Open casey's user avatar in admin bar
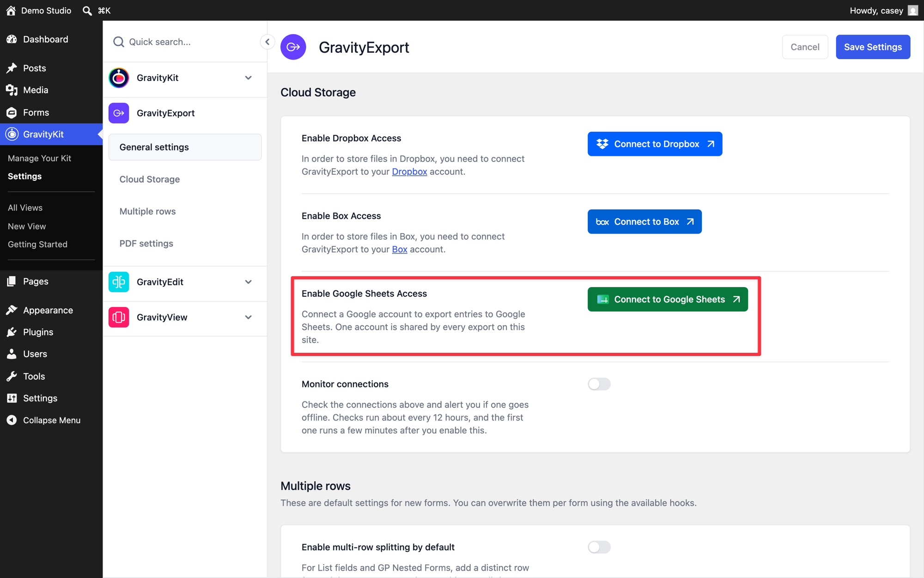Image resolution: width=924 pixels, height=578 pixels. point(912,10)
